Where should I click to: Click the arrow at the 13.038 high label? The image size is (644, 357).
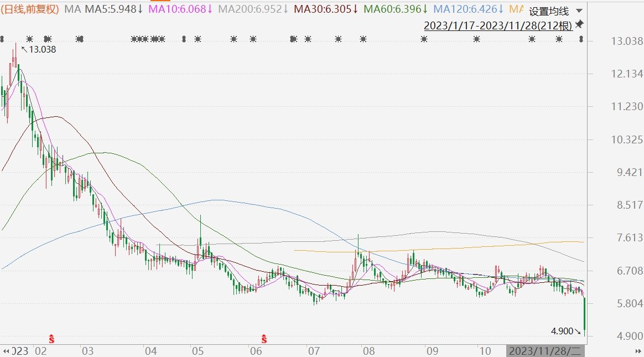click(24, 49)
